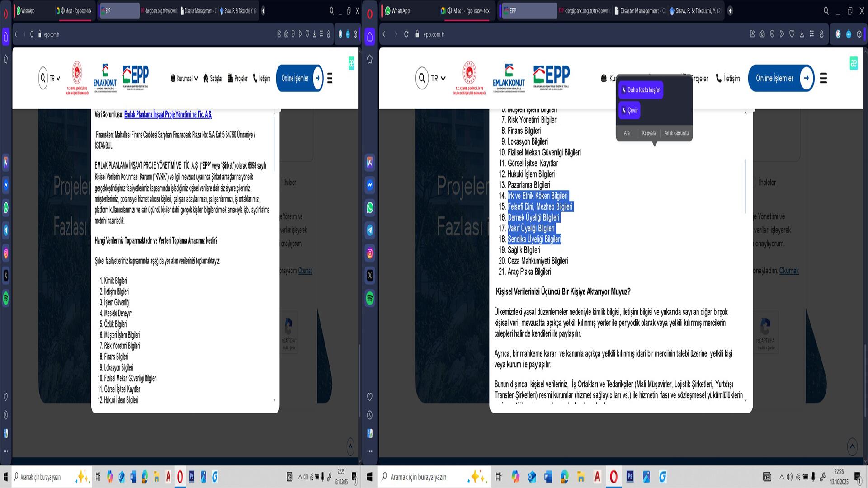Click Çevir in the selection popup
Image resolution: width=868 pixels, height=488 pixels.
pos(629,110)
